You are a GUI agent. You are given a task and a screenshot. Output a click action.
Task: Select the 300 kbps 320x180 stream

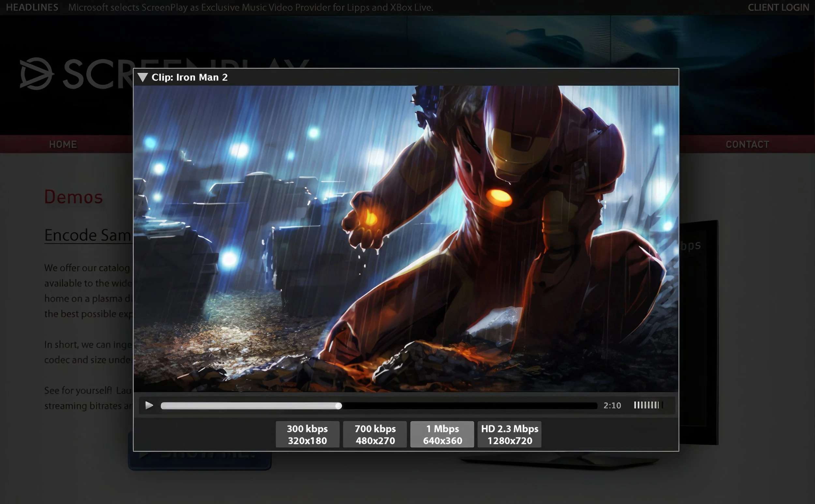307,434
